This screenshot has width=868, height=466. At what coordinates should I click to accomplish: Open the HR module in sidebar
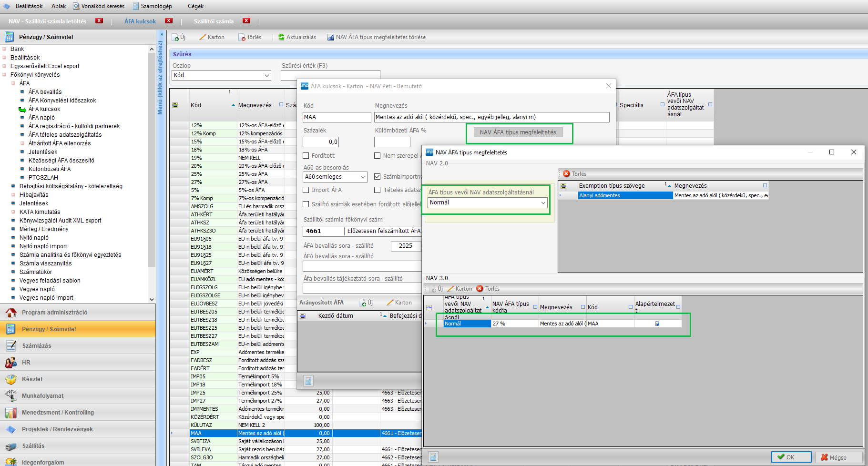point(26,363)
